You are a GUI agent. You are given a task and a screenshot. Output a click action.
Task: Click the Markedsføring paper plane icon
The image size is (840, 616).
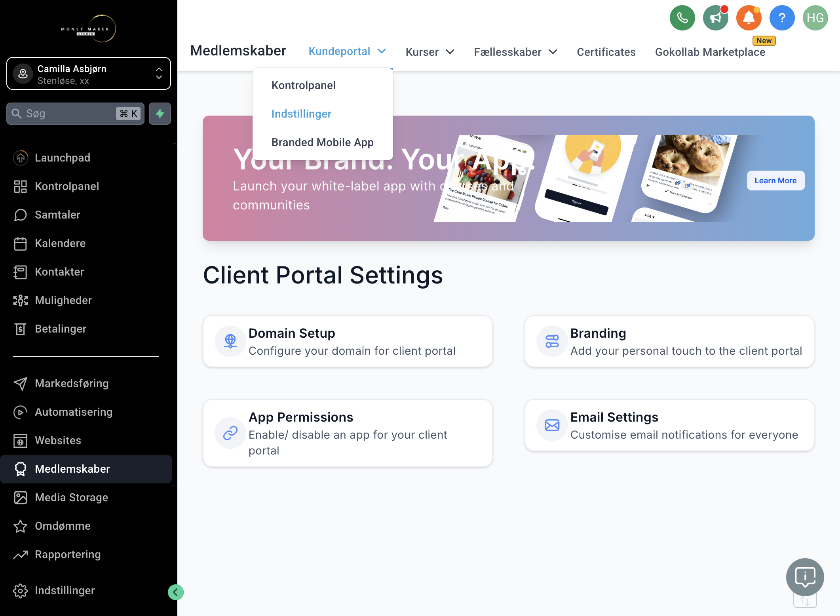[21, 384]
